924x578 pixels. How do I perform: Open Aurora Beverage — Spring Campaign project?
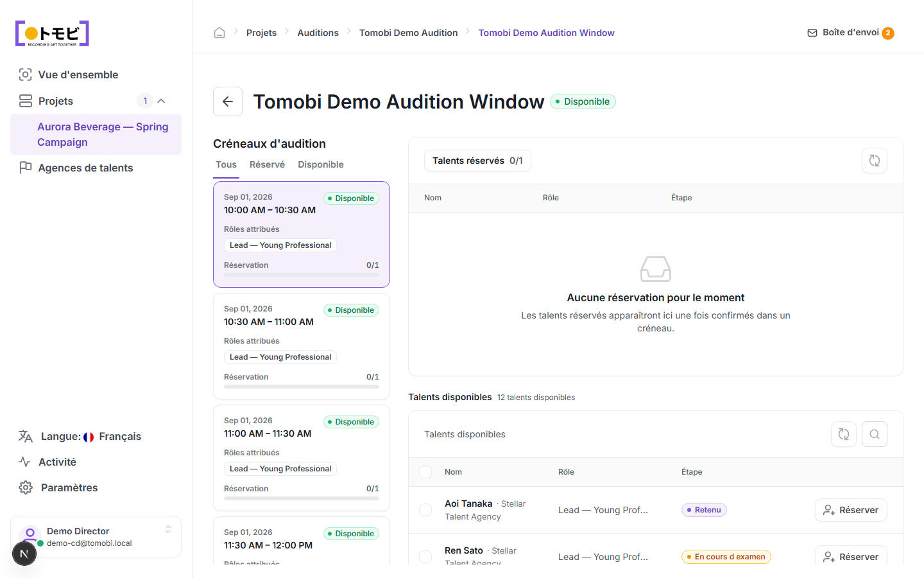click(x=96, y=134)
